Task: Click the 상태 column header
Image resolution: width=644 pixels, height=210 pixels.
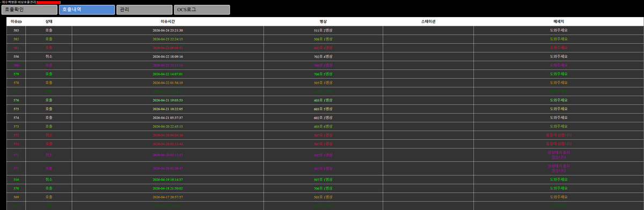Action: coord(49,21)
